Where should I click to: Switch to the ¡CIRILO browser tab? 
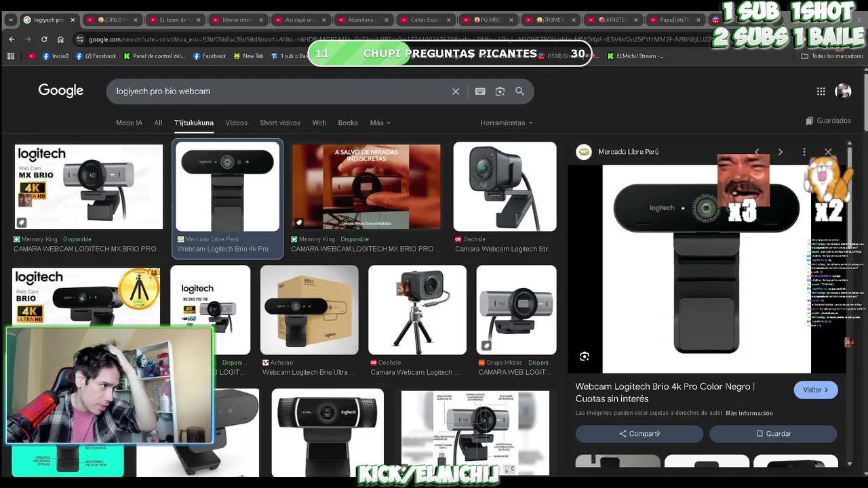(111, 20)
